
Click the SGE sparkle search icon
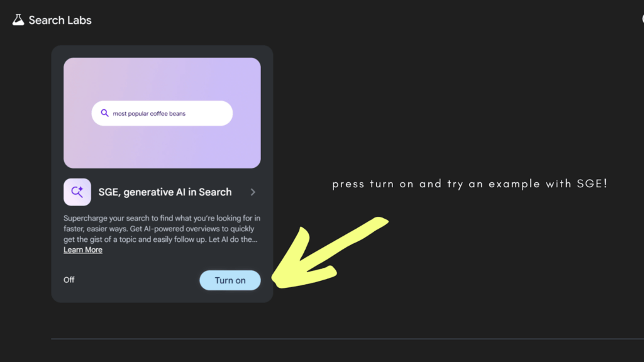pyautogui.click(x=77, y=192)
